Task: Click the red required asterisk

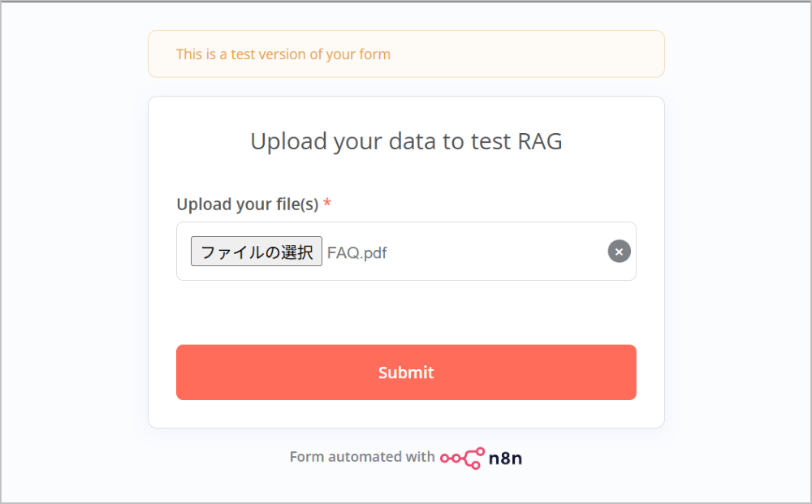Action: [x=327, y=205]
